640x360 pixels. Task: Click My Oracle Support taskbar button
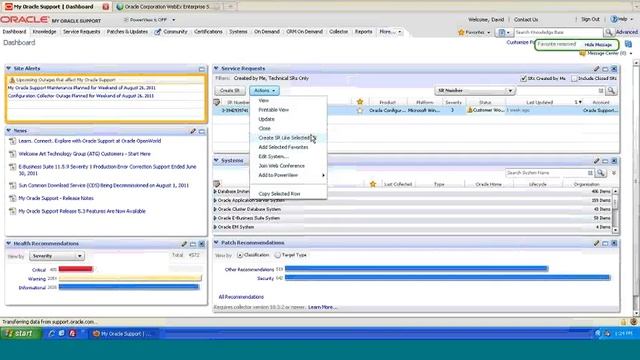tap(122, 334)
